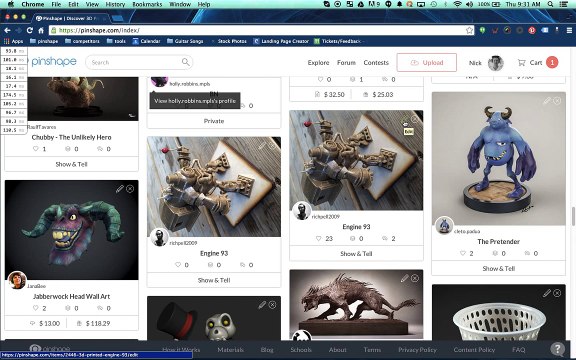The height and width of the screenshot is (360, 576).
Task: Click X icon on Engine 93 card with 23 likes
Action: click(x=415, y=119)
